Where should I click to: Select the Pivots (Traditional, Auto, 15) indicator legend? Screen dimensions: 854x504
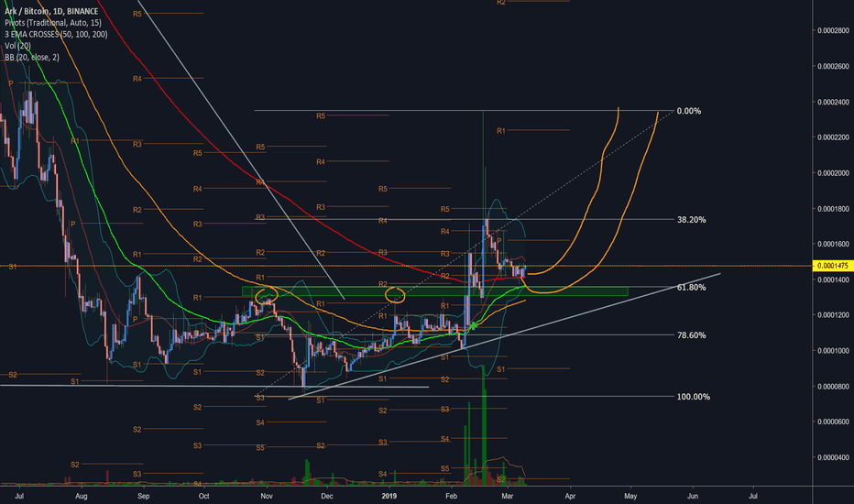tap(53, 22)
